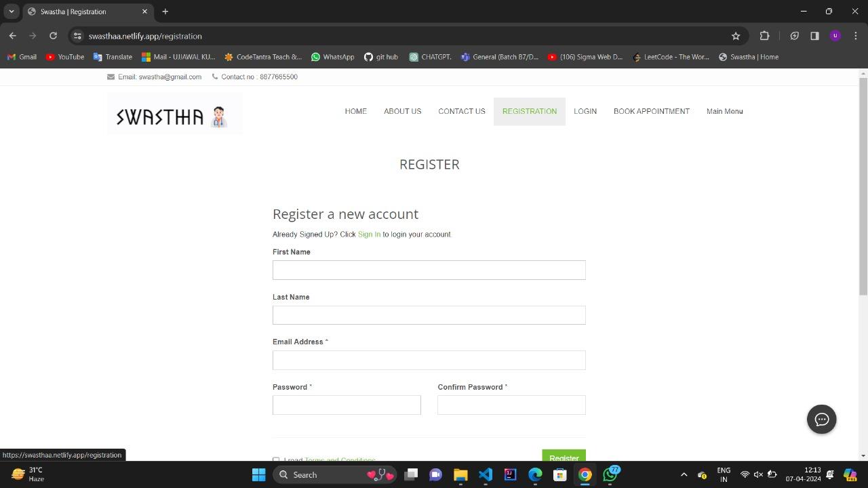868x488 pixels.
Task: Bookmark this page with the star icon
Action: 736,36
